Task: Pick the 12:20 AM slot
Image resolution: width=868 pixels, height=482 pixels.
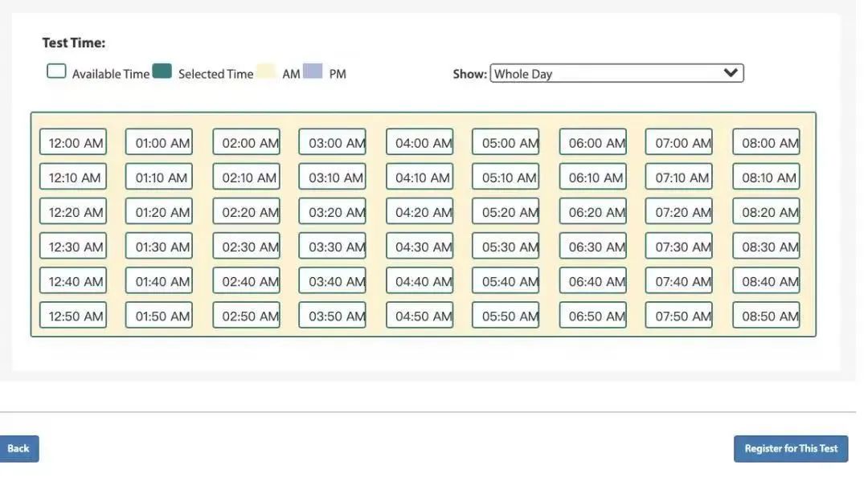Action: pyautogui.click(x=73, y=211)
